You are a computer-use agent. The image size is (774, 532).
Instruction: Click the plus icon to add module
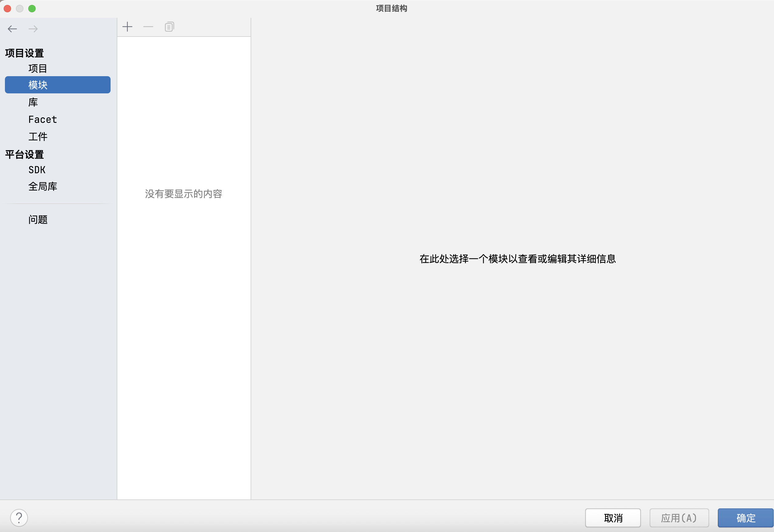point(127,27)
